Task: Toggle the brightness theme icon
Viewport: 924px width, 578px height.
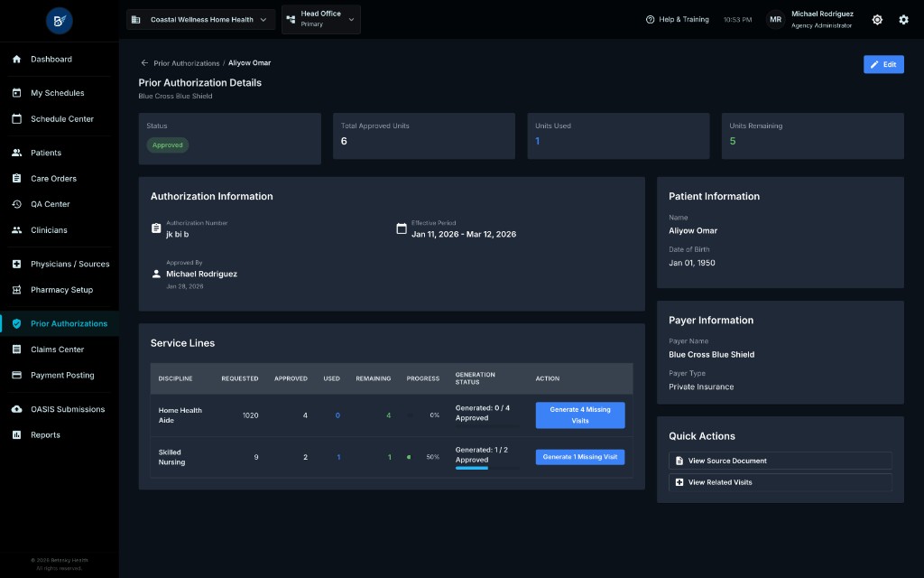Action: pos(877,20)
